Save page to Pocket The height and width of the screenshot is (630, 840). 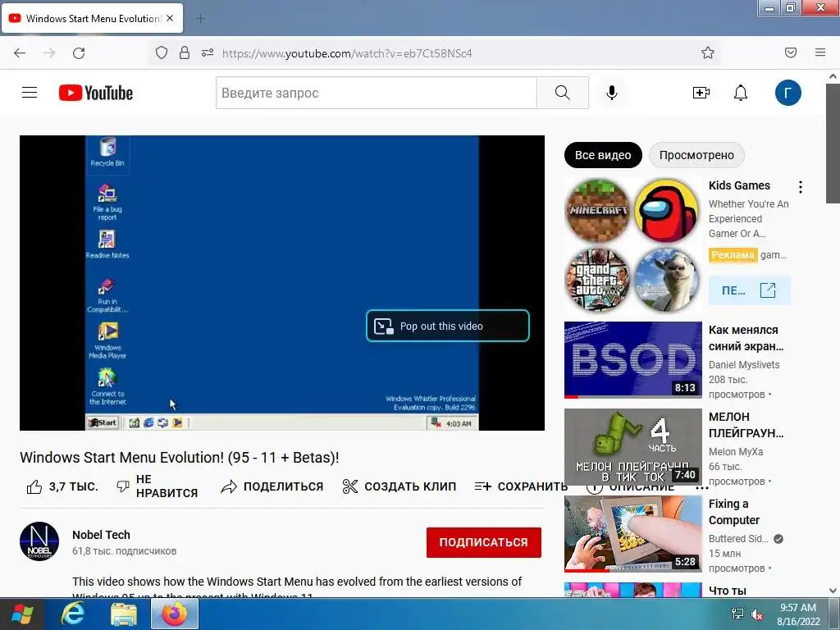pyautogui.click(x=791, y=52)
